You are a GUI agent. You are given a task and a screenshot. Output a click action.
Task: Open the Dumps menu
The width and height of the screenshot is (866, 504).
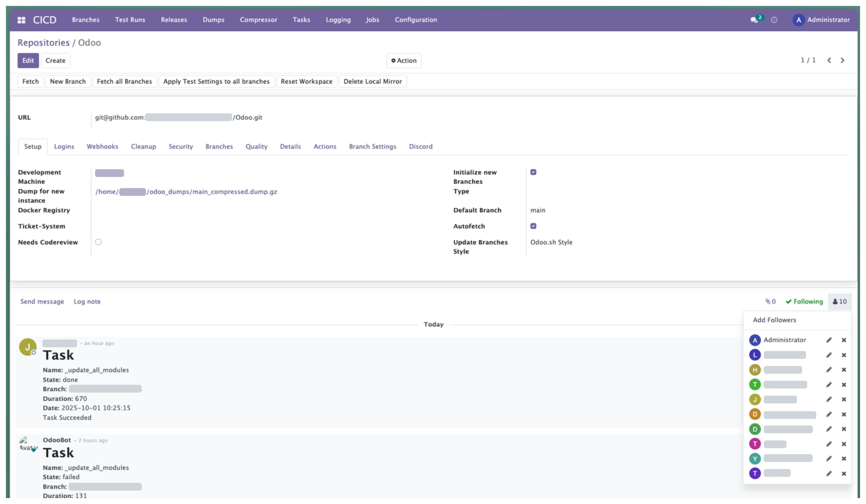[x=213, y=20]
